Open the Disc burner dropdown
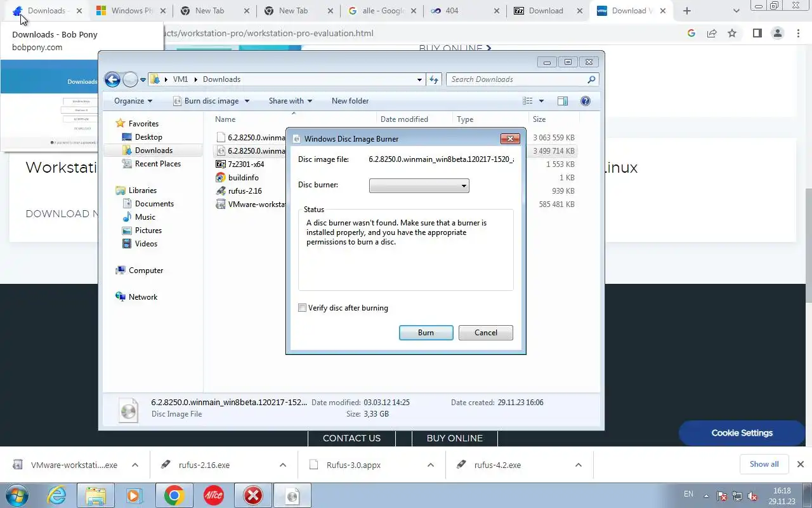The height and width of the screenshot is (508, 812). point(419,186)
